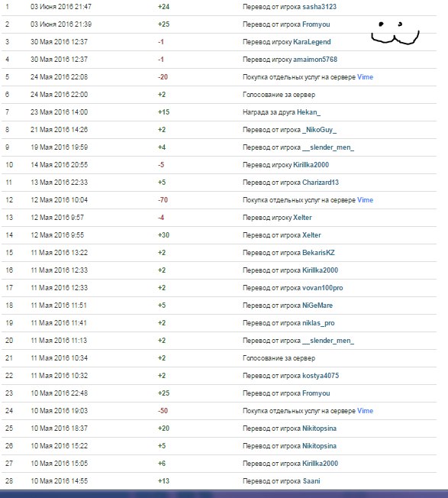Select the hand-drawn smiley doodle
Screen dimensions: 448x498
click(395, 33)
